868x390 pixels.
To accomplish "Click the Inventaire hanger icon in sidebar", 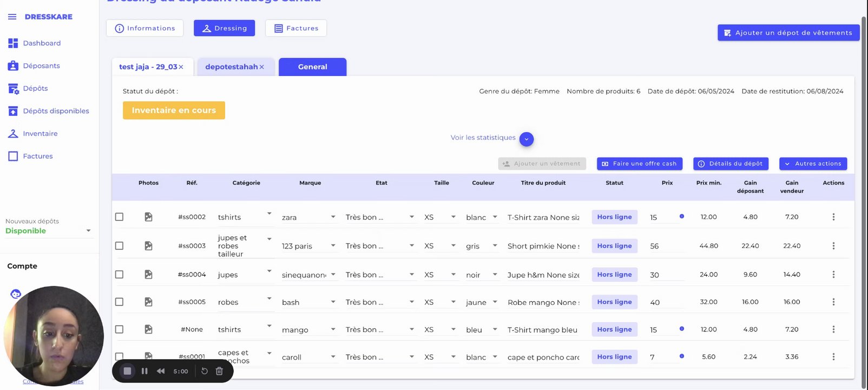I will point(13,133).
